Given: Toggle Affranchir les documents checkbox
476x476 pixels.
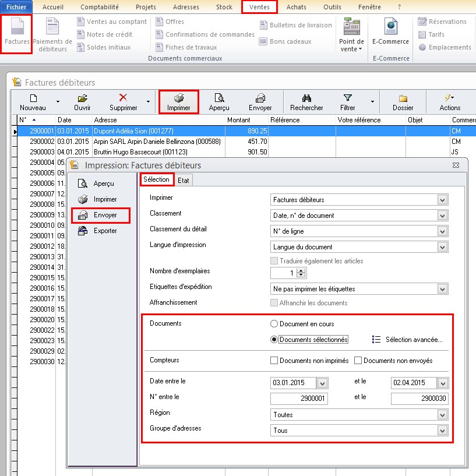Looking at the screenshot, I should [x=274, y=303].
